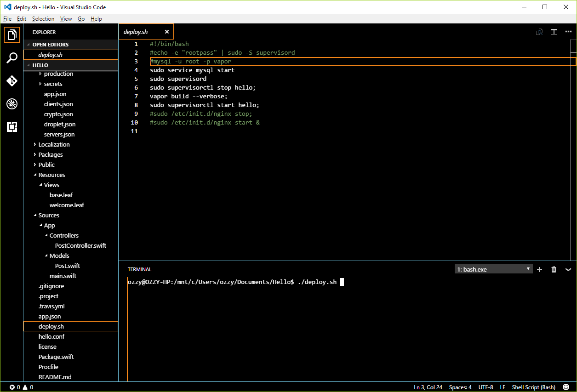
Task: Click the icon left of Split Editor
Action: pyautogui.click(x=539, y=32)
